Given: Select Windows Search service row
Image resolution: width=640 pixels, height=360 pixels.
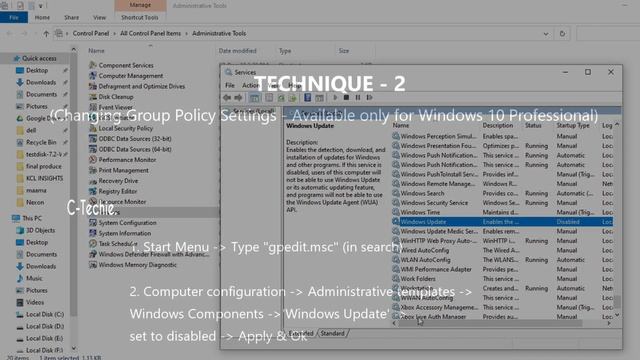Looking at the screenshot, I should point(502,193).
